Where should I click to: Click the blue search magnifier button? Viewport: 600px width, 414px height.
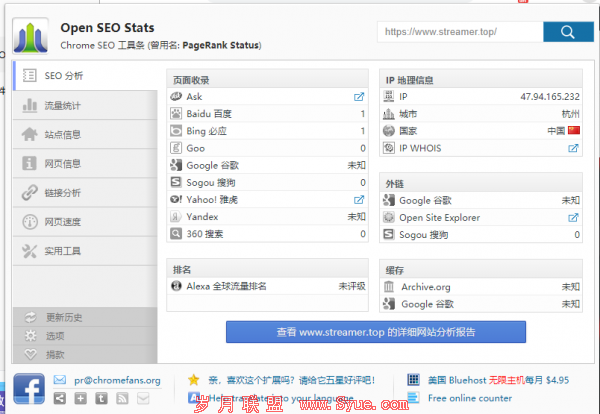coord(568,32)
